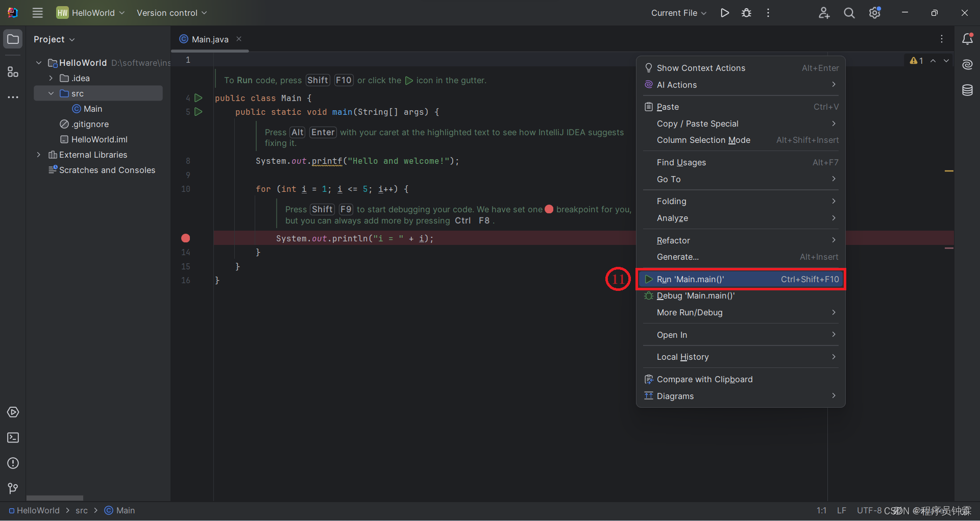
Task: Open the Terminal tool window
Action: (13, 437)
